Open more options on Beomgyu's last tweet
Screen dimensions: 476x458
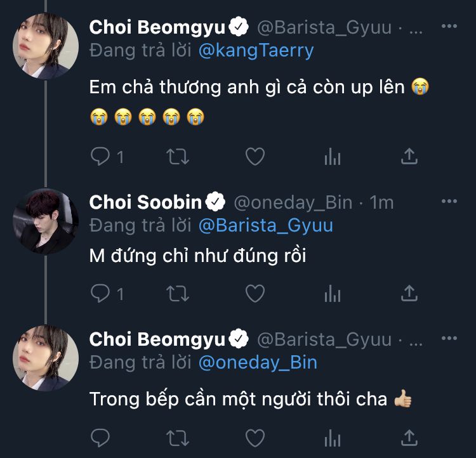tap(449, 339)
